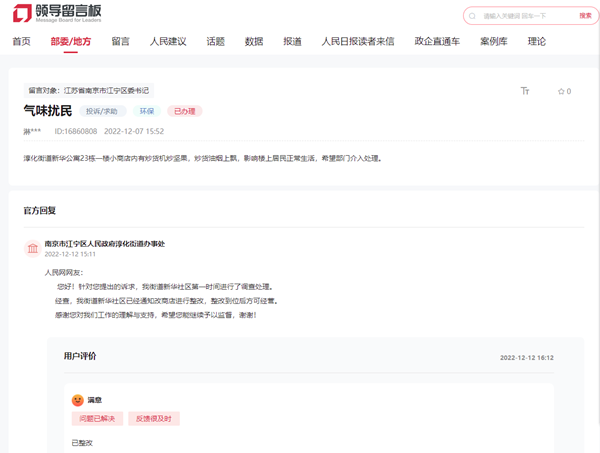
Task: Click the 环保 category tag
Action: click(x=147, y=111)
